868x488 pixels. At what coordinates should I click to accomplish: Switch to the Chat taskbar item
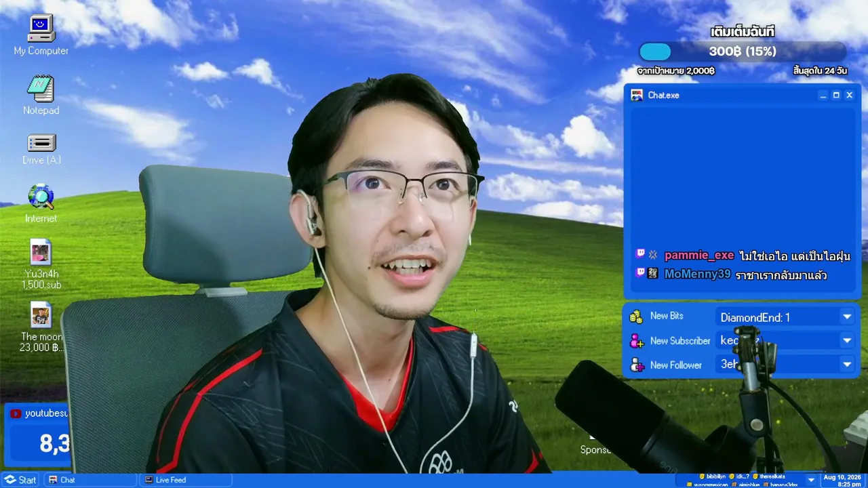[90, 480]
